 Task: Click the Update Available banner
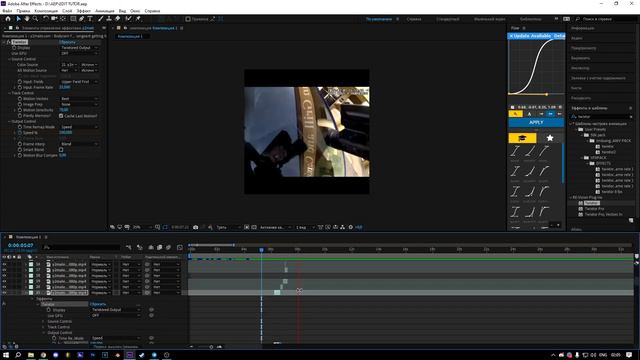(x=536, y=36)
